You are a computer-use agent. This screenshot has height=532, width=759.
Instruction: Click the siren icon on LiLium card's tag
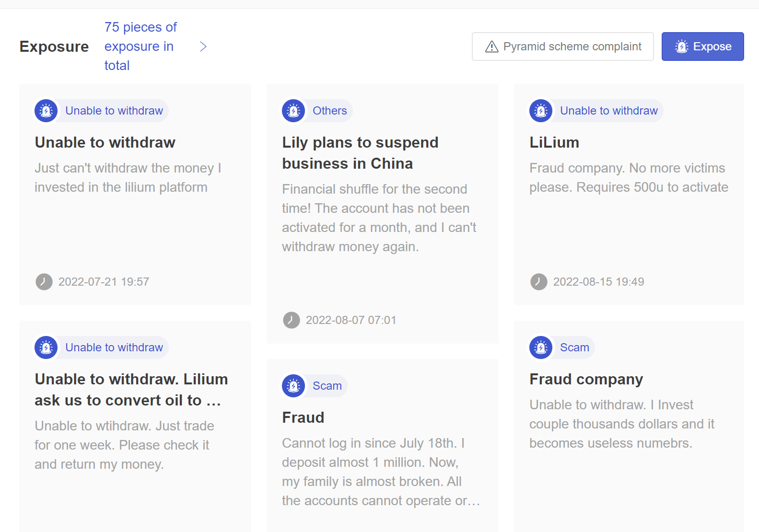(541, 111)
